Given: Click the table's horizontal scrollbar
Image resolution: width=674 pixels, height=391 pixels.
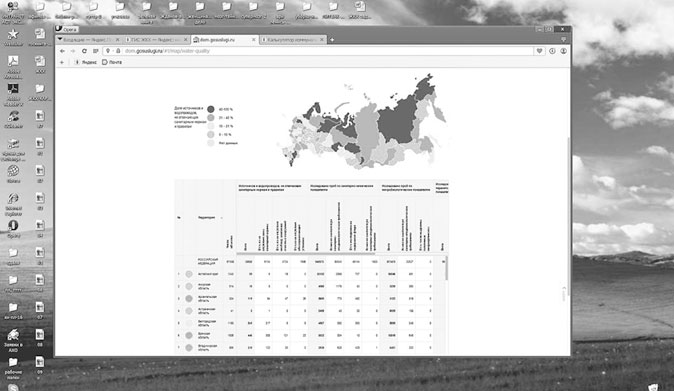Looking at the screenshot, I should click(306, 254).
